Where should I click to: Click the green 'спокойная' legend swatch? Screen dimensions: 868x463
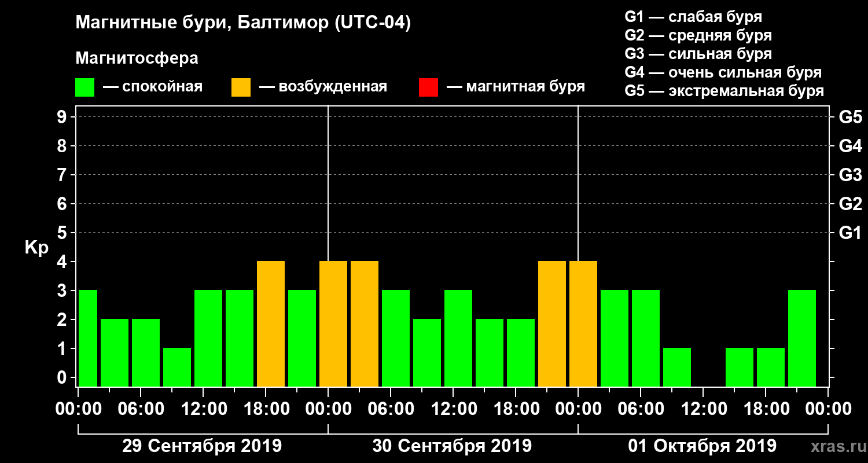tap(85, 87)
